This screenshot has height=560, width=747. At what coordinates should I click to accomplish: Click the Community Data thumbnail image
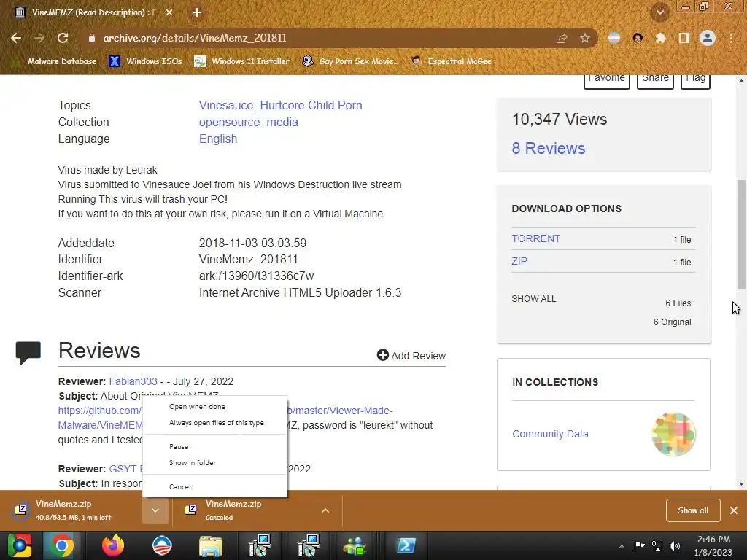673,435
